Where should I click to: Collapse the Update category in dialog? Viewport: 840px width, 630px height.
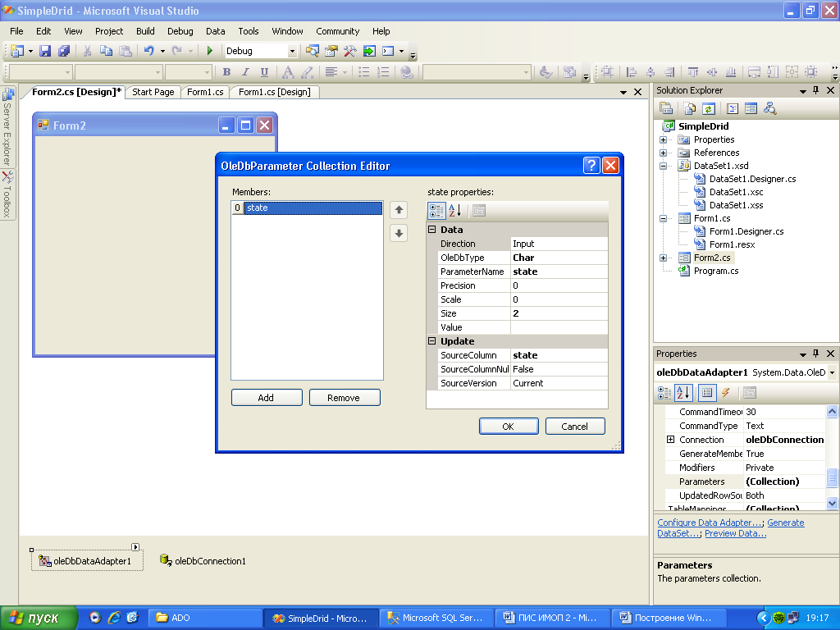(x=432, y=340)
